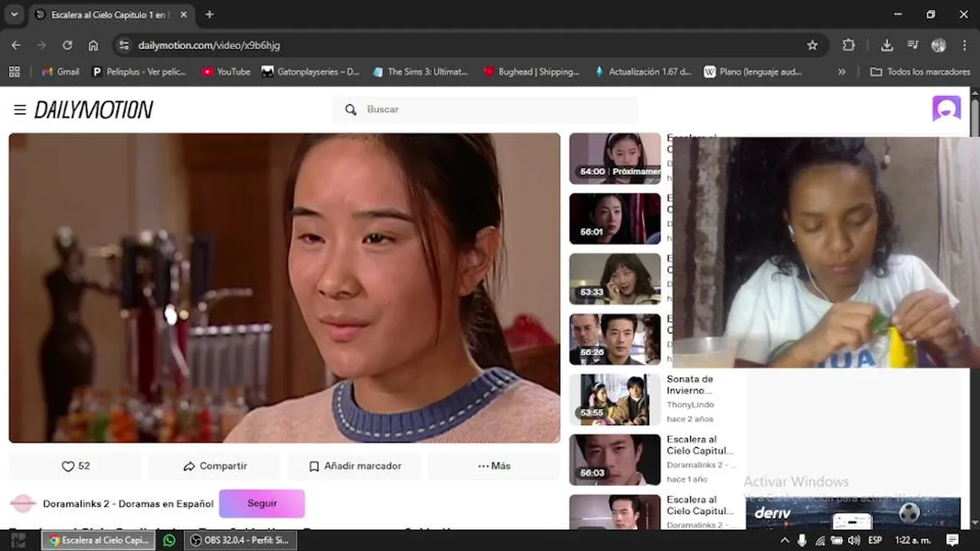Open the 54:00 Próximamente thumbnail
Image resolution: width=980 pixels, height=551 pixels.
pyautogui.click(x=615, y=158)
